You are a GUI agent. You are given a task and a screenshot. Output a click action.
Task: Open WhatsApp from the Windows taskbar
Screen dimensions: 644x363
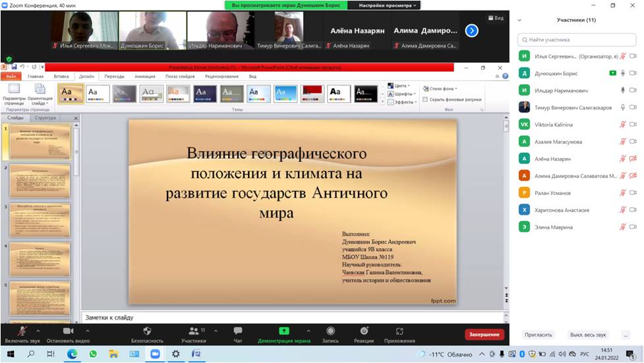[x=92, y=354]
